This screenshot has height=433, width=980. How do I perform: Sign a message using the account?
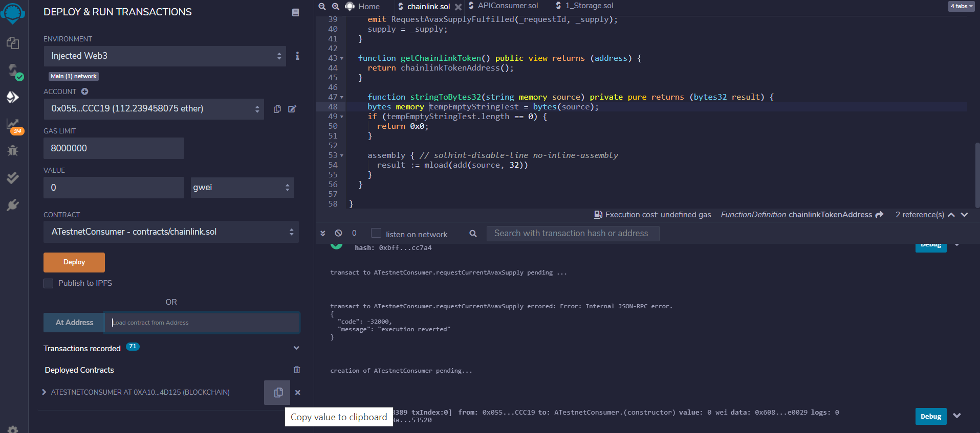[292, 109]
